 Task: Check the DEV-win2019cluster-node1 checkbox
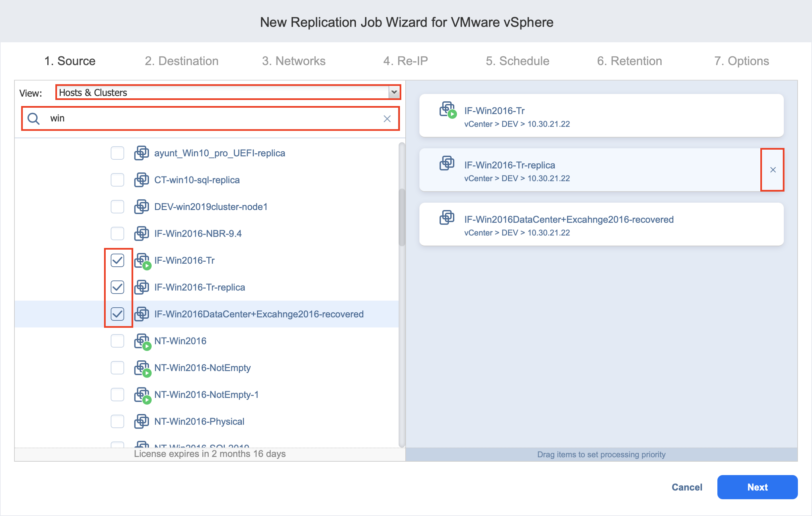(117, 207)
